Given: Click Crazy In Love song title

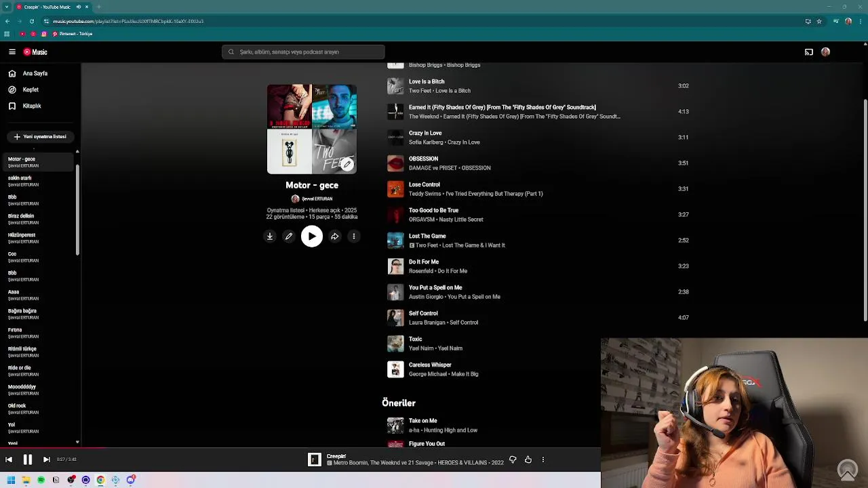Looking at the screenshot, I should click(x=425, y=133).
